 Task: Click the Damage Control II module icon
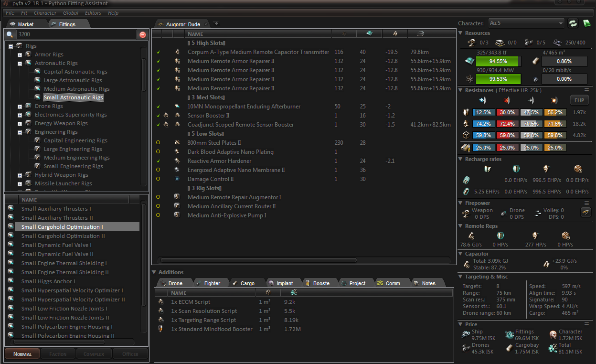pyautogui.click(x=178, y=179)
